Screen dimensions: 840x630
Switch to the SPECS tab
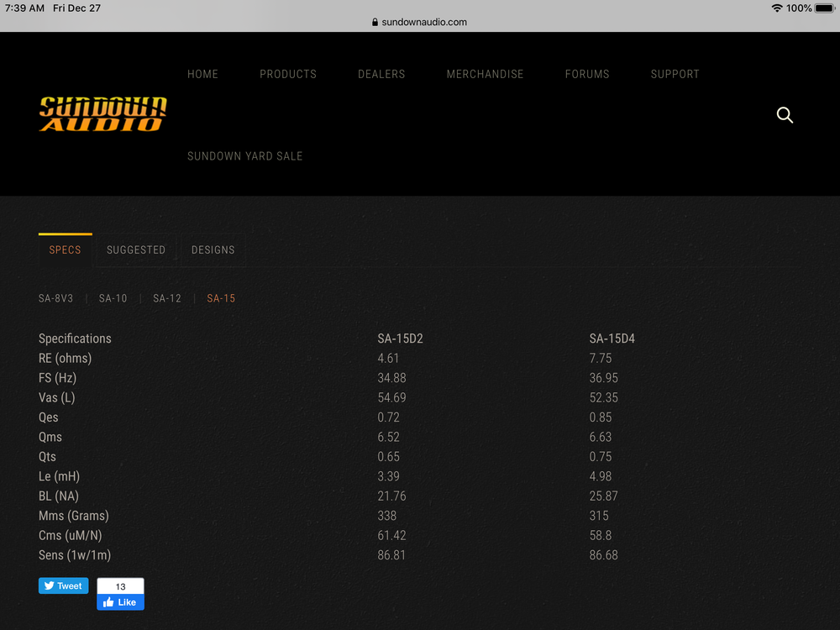point(65,249)
